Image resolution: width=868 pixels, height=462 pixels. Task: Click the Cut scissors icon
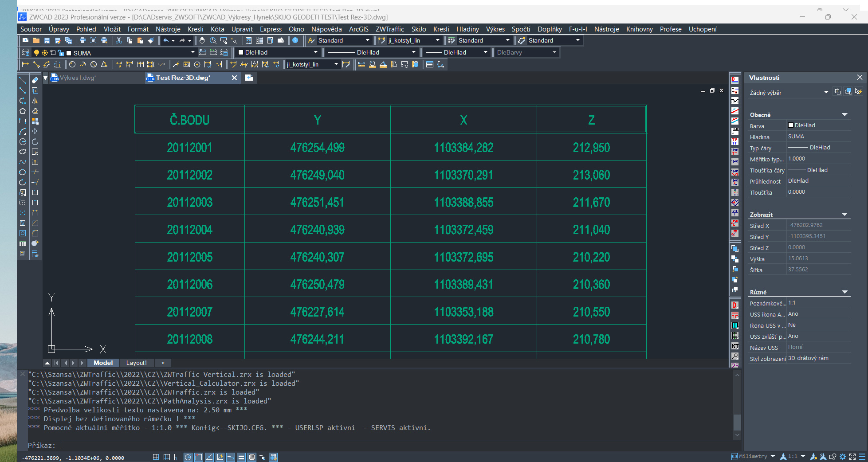[x=119, y=40]
